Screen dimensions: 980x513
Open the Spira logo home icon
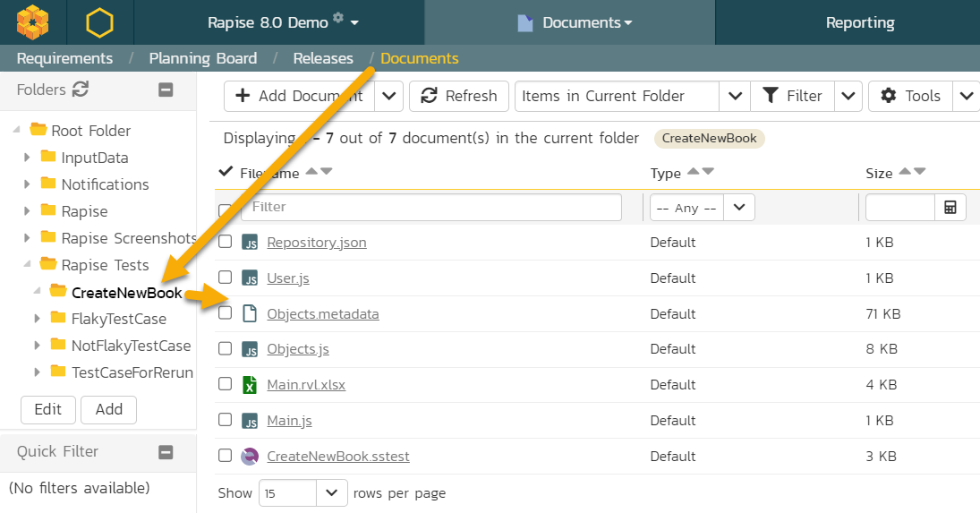[32, 22]
